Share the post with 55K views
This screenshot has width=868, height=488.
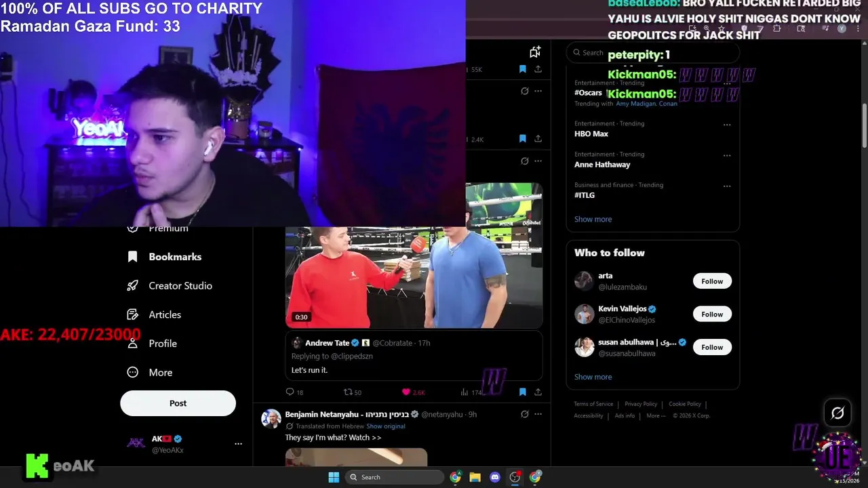pos(538,69)
